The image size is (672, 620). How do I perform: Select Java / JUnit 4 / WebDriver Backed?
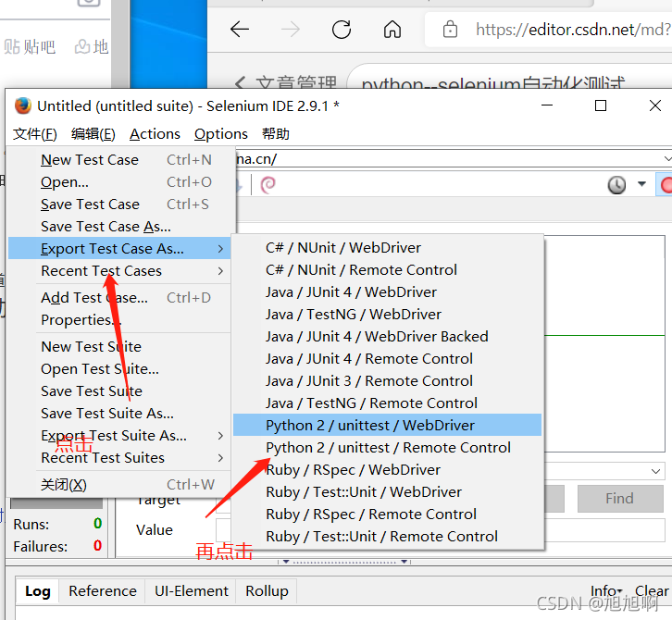(x=388, y=337)
